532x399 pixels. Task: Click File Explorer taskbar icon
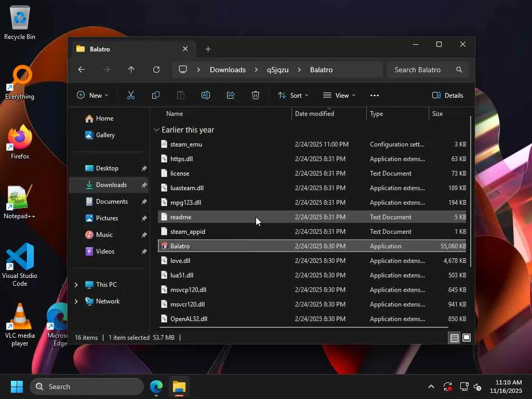click(x=179, y=387)
